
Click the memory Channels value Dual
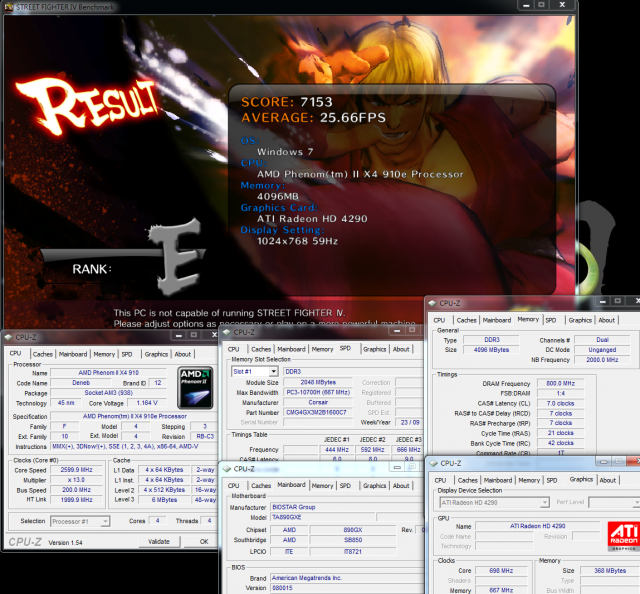click(x=602, y=340)
